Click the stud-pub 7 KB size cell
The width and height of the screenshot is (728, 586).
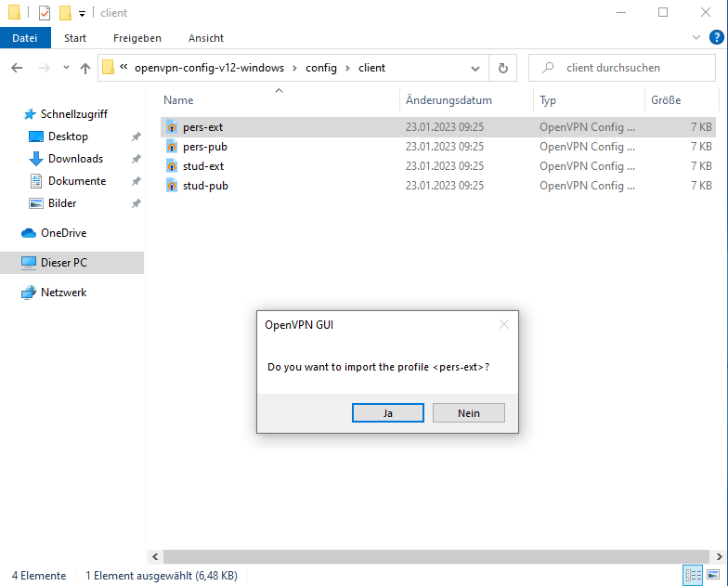[701, 186]
